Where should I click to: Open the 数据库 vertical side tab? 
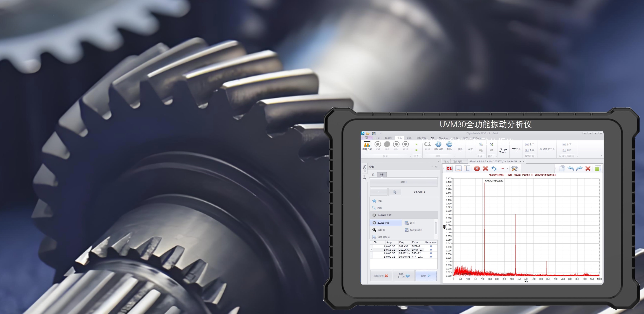click(364, 169)
